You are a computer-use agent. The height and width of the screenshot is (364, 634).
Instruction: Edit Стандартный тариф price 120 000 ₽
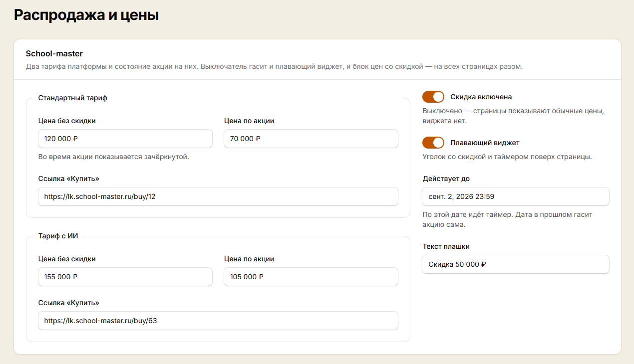125,139
